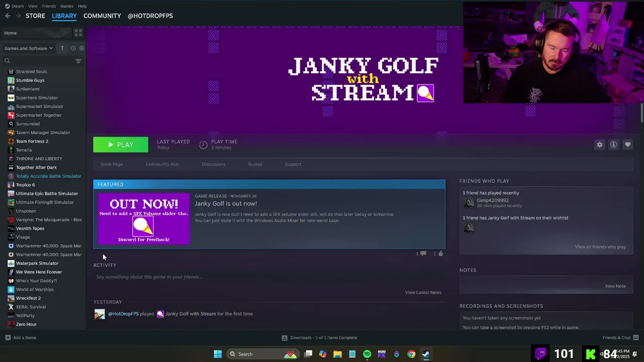Click the Steam page vertical scrollbar

click(641, 113)
